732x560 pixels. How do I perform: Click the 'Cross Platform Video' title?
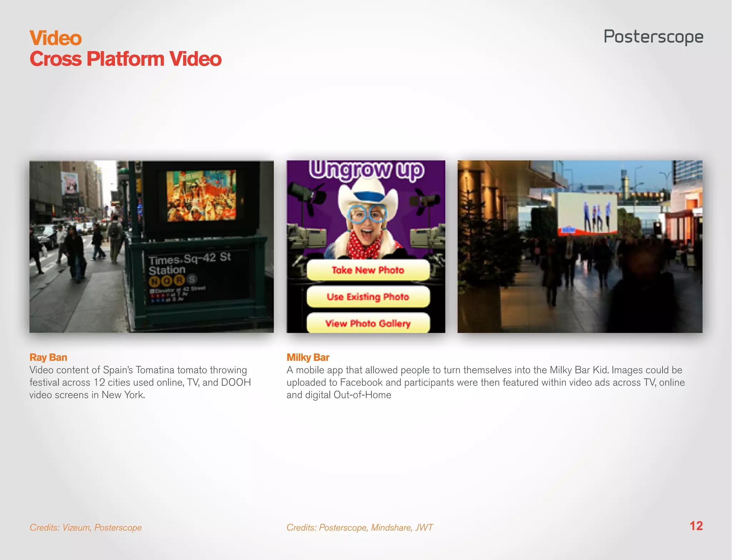(x=125, y=59)
